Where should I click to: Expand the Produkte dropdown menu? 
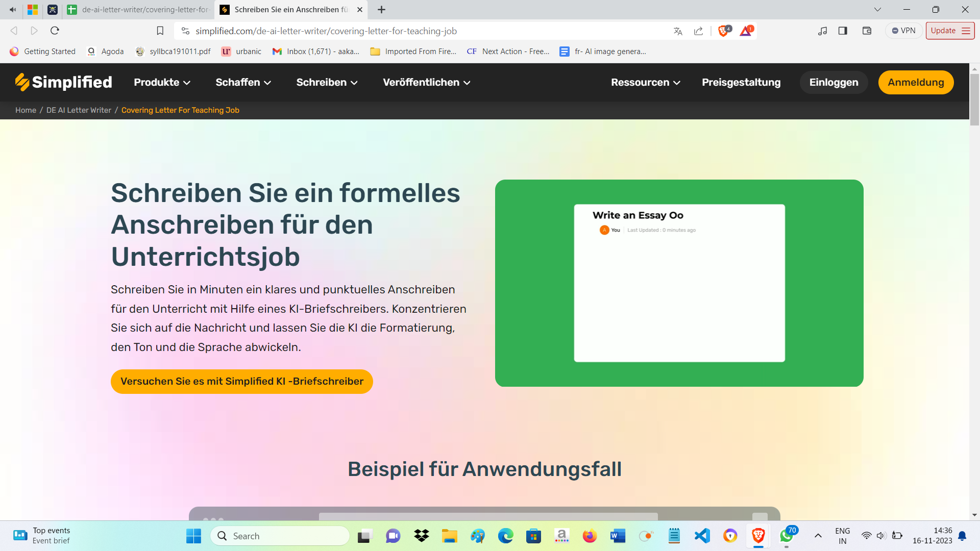(x=162, y=82)
